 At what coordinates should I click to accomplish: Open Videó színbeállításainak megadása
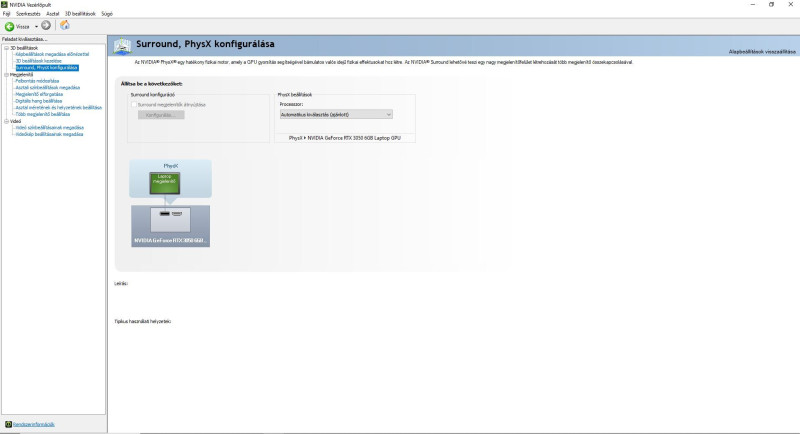pos(49,127)
